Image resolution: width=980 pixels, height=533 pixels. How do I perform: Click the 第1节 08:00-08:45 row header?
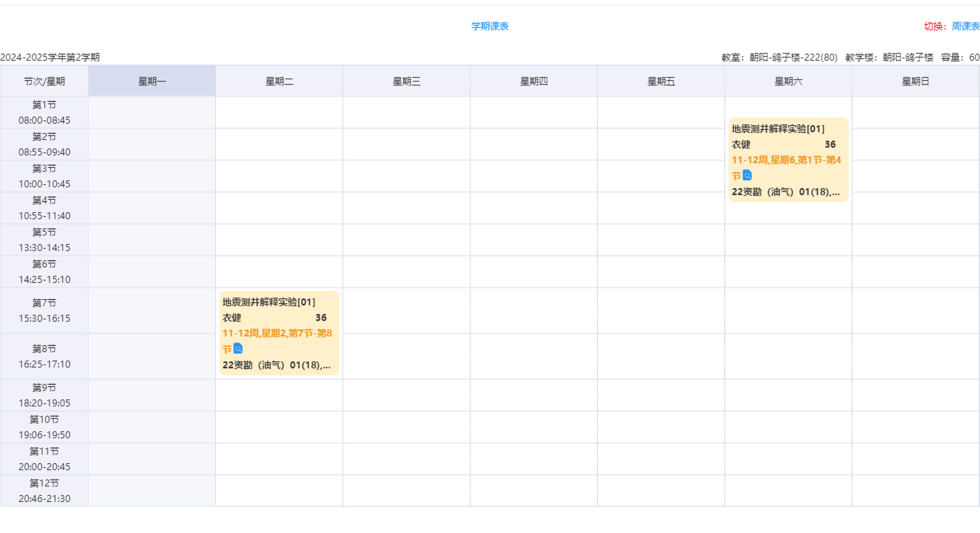pyautogui.click(x=44, y=113)
